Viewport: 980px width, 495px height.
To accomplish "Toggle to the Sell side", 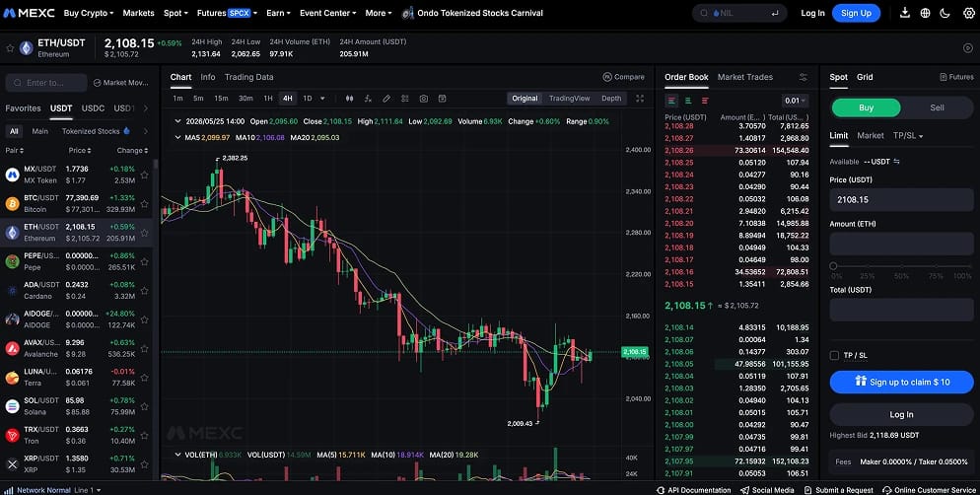I will click(937, 107).
